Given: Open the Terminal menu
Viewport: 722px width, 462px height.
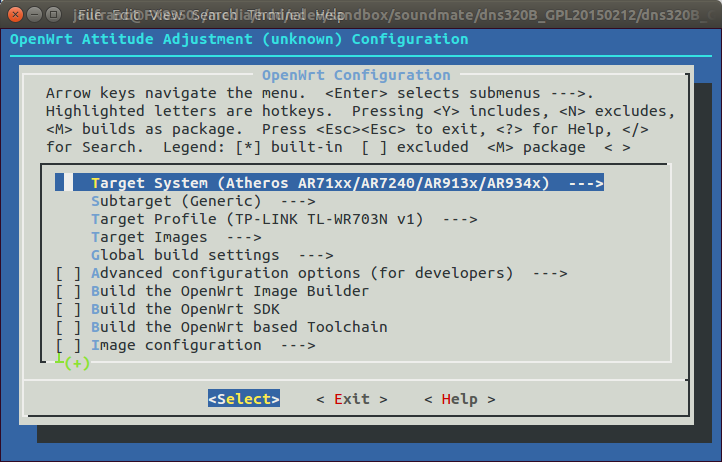Looking at the screenshot, I should click(275, 15).
